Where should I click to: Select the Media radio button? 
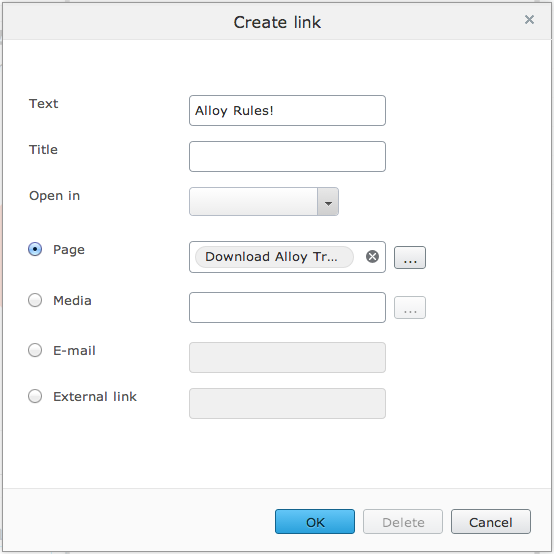(x=35, y=300)
